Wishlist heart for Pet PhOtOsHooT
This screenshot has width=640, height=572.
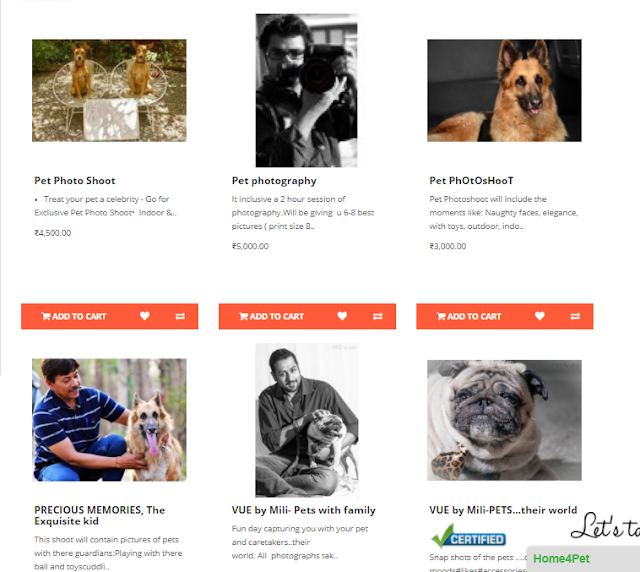[540, 316]
